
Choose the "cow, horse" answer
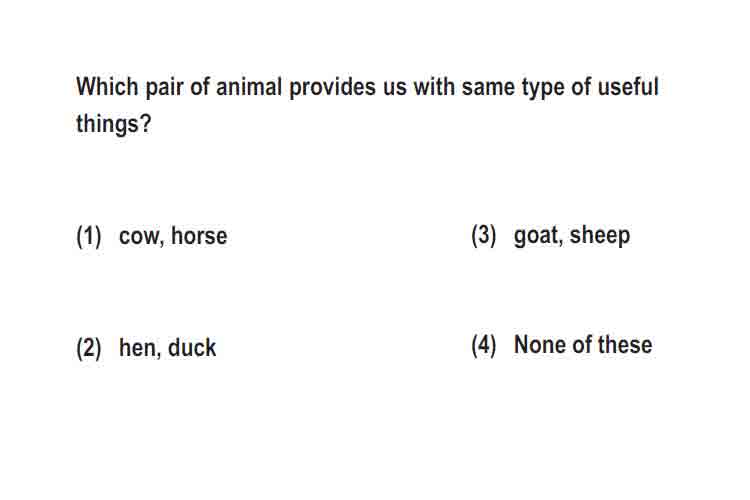click(173, 236)
